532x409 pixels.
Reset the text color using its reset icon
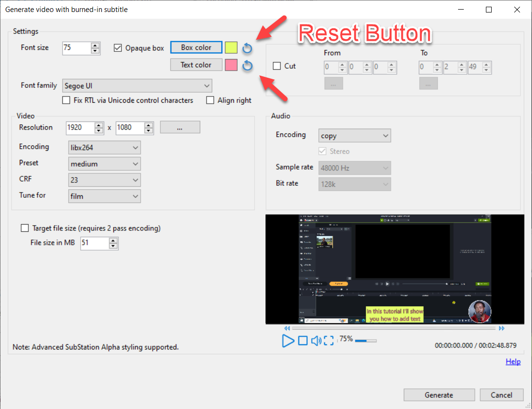coord(247,65)
